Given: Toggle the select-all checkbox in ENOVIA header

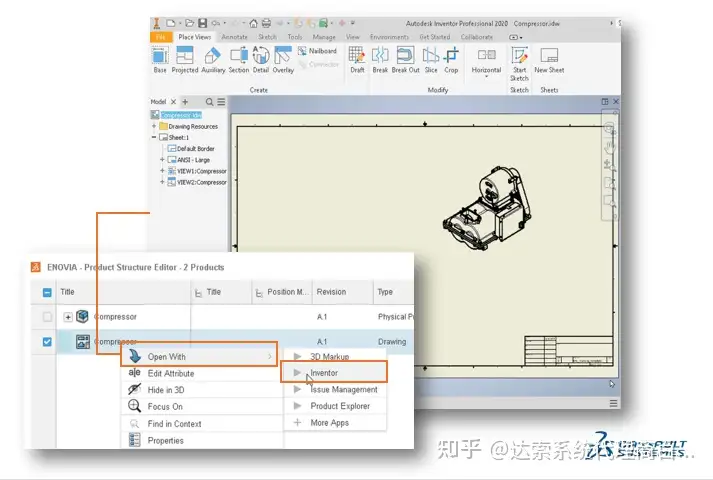Looking at the screenshot, I should click(x=47, y=292).
